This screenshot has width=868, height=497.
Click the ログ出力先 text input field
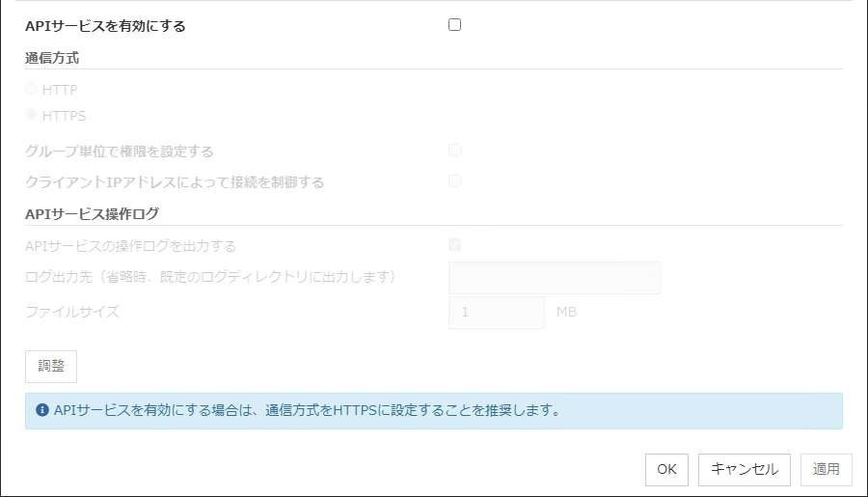[554, 278]
